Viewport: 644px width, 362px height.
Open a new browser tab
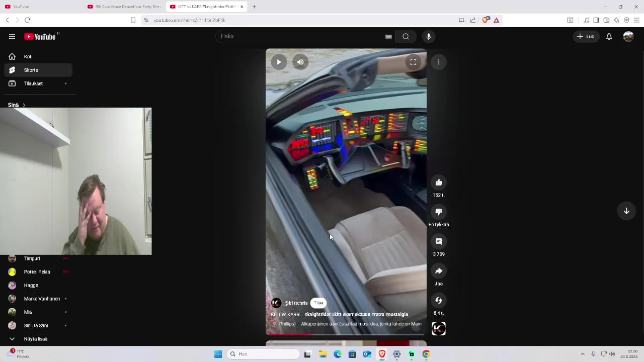coord(254,7)
